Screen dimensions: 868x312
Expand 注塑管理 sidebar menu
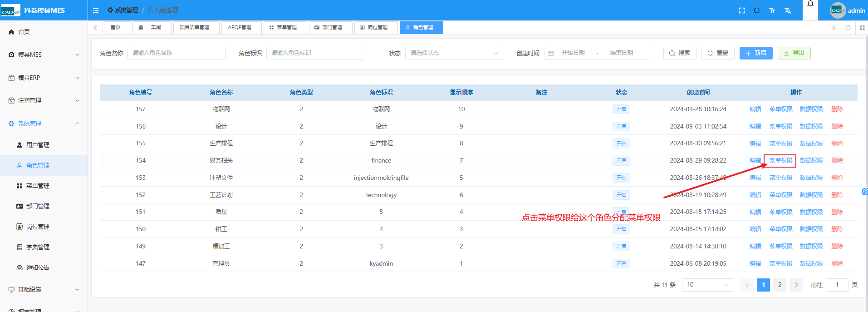(x=44, y=100)
